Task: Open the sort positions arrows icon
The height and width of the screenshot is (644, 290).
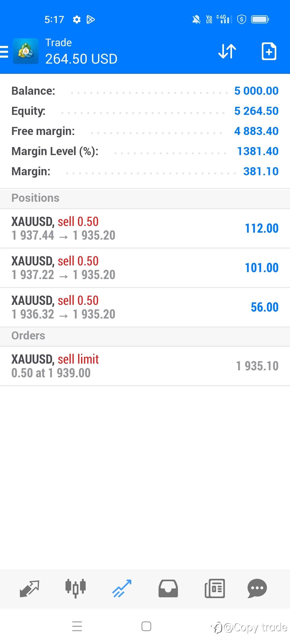Action: click(227, 51)
